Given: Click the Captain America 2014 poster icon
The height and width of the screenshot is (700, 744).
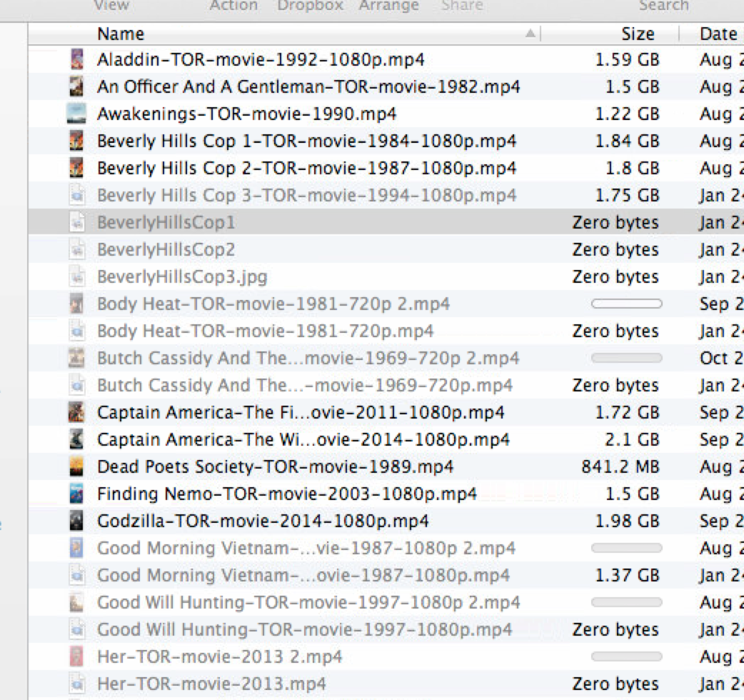Looking at the screenshot, I should (x=77, y=439).
